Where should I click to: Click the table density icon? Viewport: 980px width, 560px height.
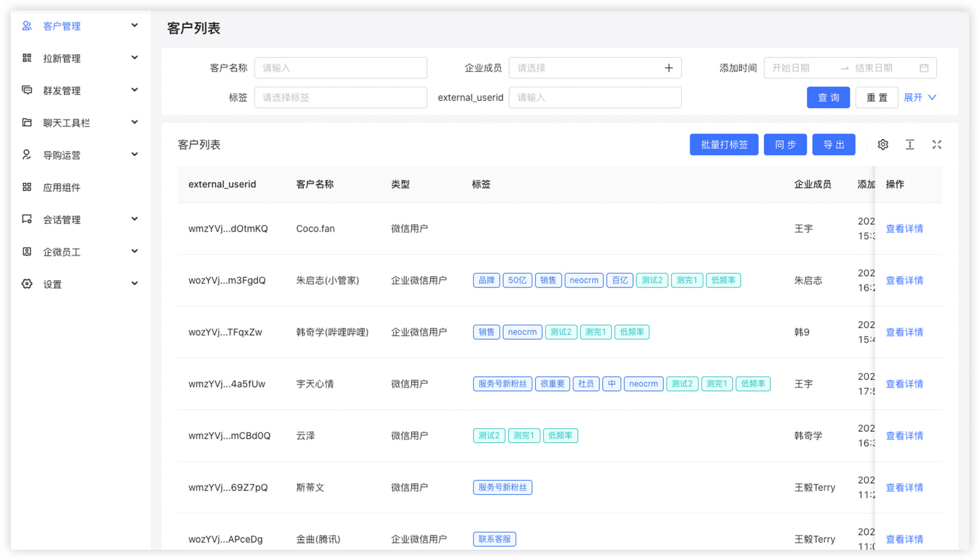[x=910, y=145]
